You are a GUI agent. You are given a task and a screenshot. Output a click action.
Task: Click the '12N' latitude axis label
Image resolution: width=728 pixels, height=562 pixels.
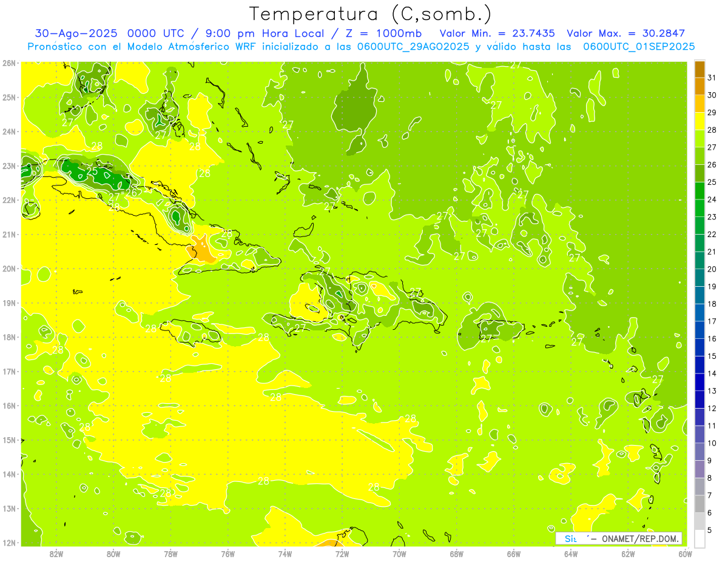pyautogui.click(x=9, y=543)
